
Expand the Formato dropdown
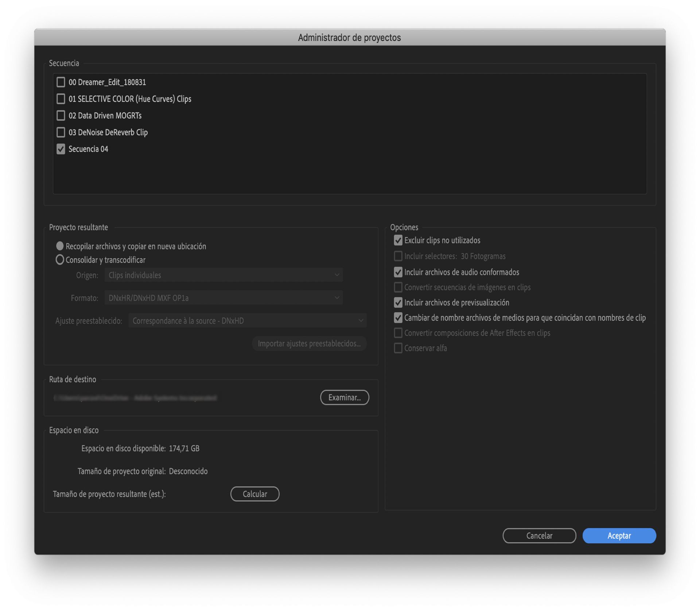(x=223, y=298)
